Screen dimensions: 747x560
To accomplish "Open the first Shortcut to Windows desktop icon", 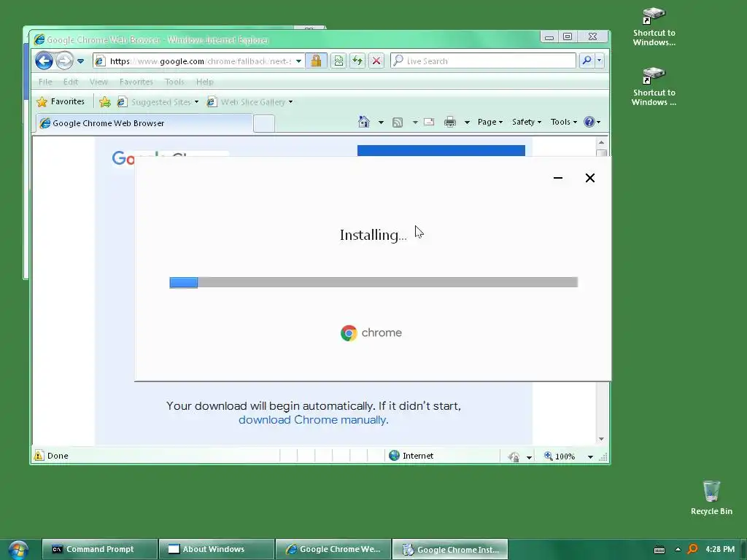I will click(654, 27).
